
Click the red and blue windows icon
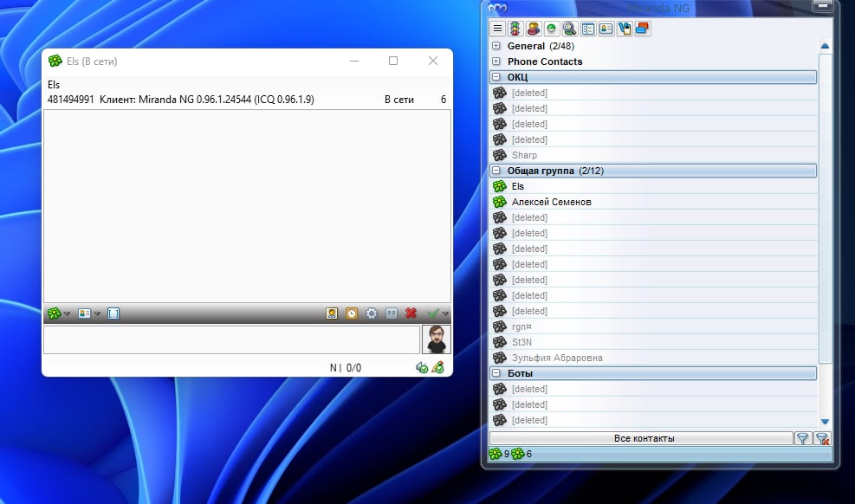tap(643, 29)
